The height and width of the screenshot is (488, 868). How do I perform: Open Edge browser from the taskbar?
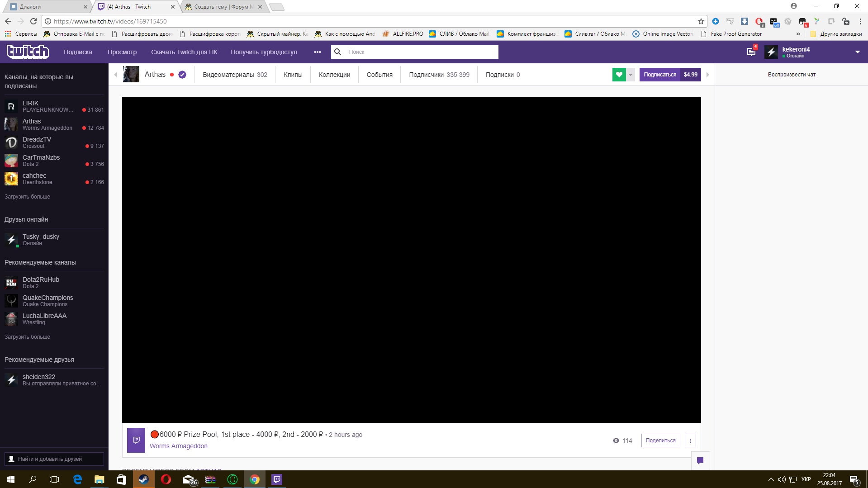click(x=77, y=479)
